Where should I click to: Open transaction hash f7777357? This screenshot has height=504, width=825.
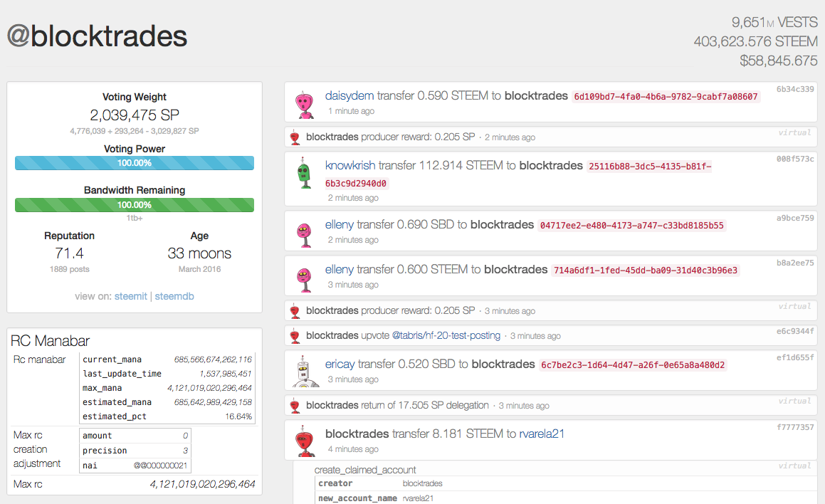point(795,427)
